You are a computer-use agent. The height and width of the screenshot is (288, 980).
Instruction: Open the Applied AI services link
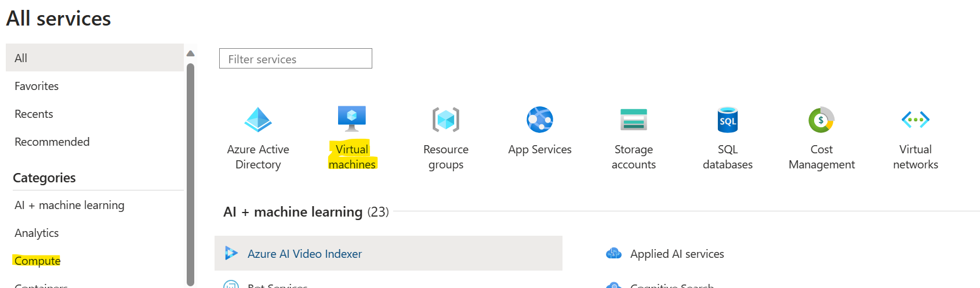[677, 254]
